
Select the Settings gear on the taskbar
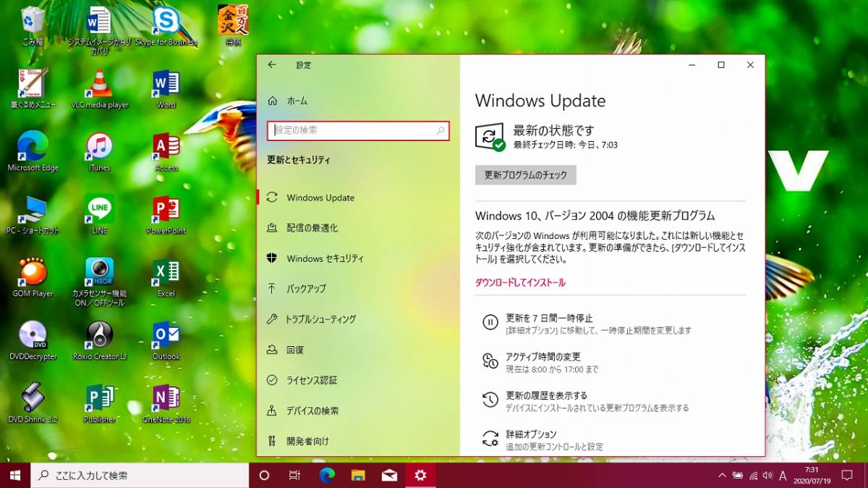point(420,476)
